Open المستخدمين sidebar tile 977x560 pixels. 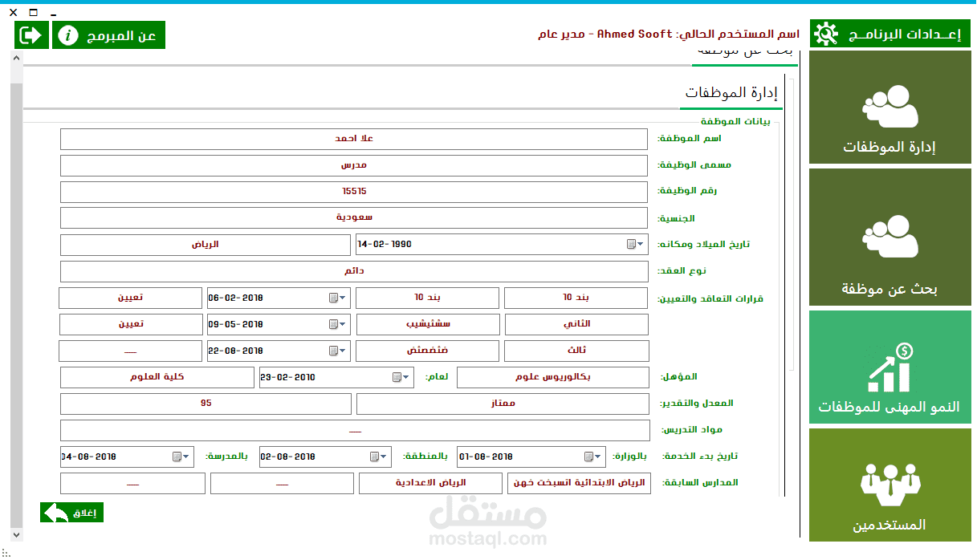tap(889, 485)
